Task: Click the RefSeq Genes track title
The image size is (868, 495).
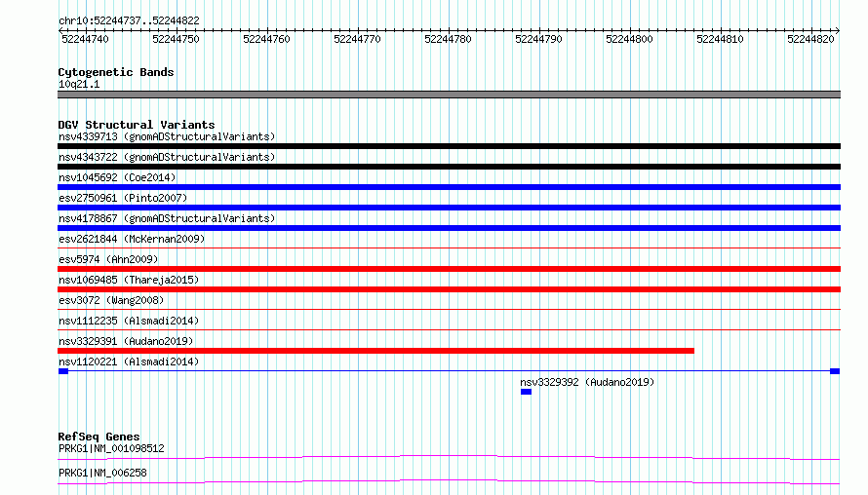Action: pos(99,437)
